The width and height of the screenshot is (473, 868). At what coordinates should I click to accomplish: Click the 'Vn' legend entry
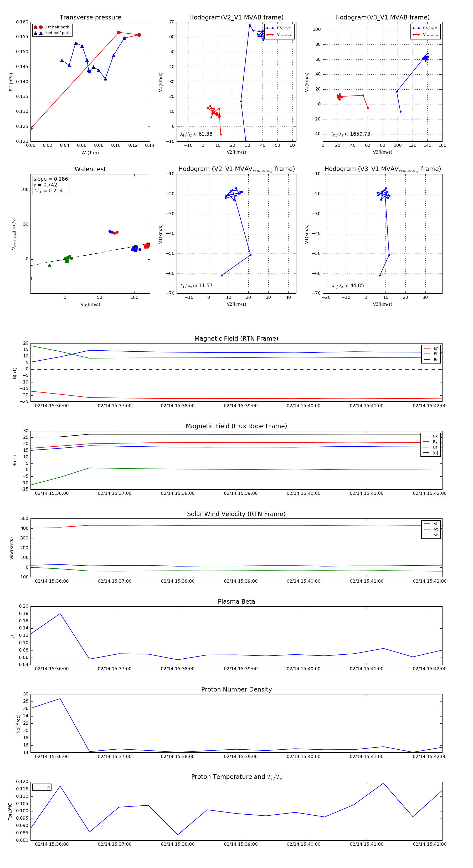[431, 535]
